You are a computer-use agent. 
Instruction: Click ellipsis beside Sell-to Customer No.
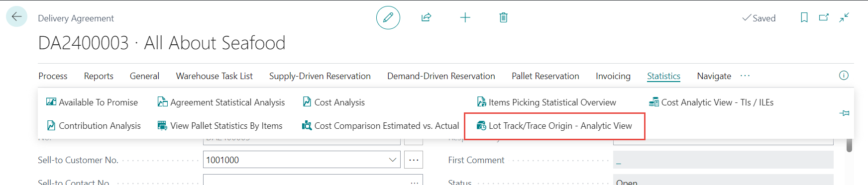coord(414,160)
